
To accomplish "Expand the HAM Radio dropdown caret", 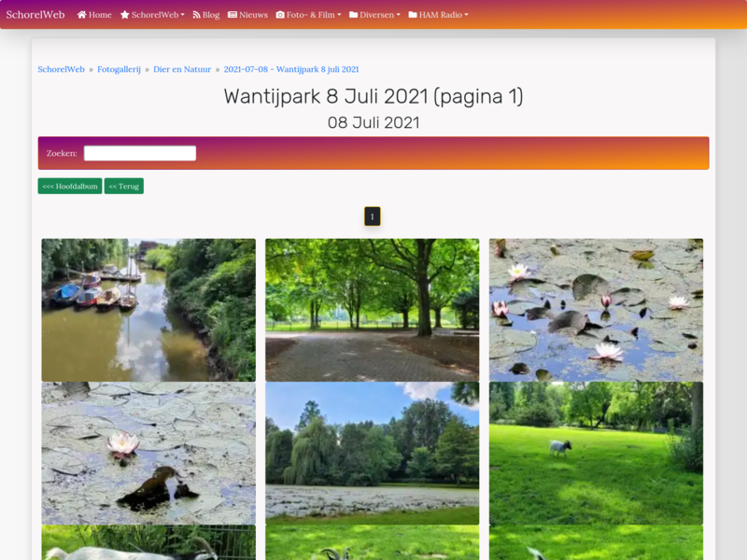I will [x=466, y=15].
